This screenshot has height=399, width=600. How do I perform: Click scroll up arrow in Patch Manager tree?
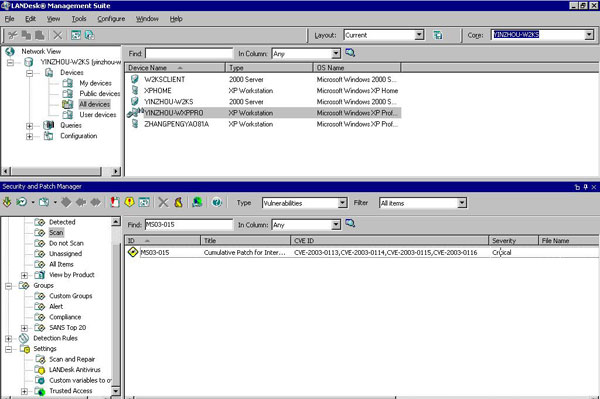coord(116,221)
